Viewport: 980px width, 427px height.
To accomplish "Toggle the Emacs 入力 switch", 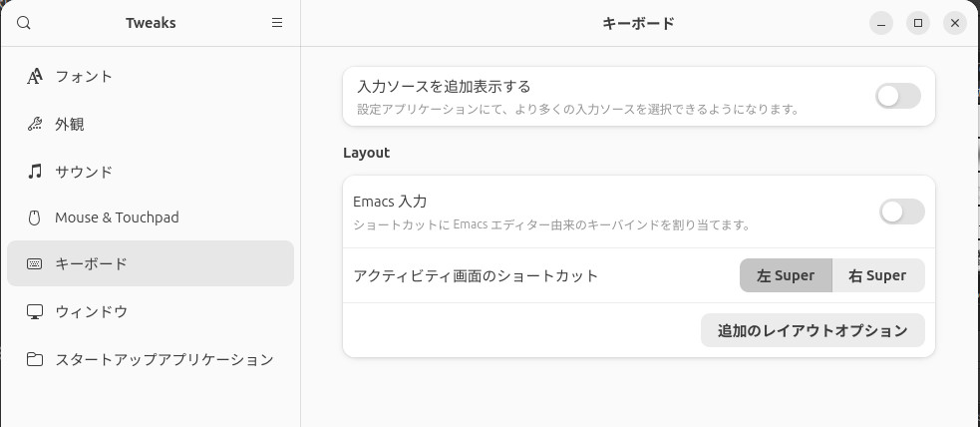I will click(901, 212).
